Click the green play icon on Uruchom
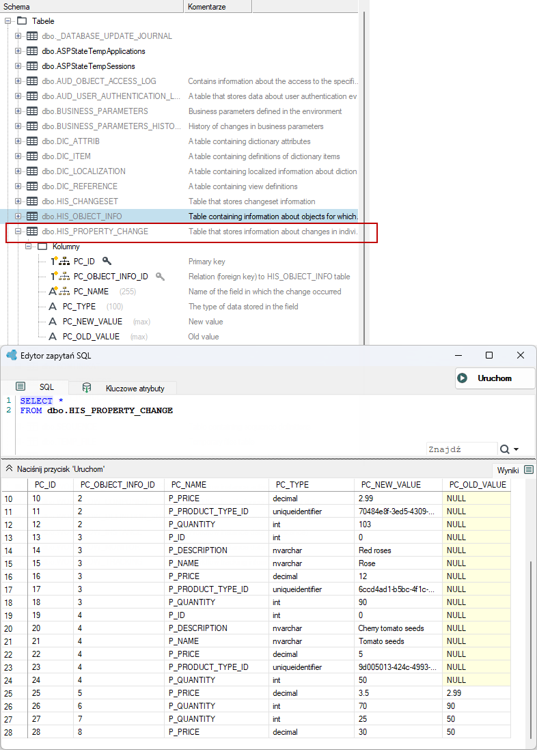The width and height of the screenshot is (537, 756). coord(463,378)
